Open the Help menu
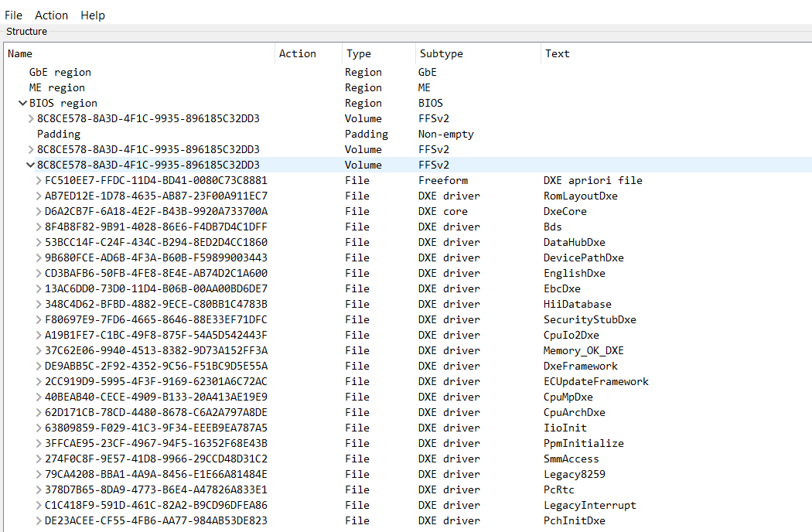Image resolution: width=812 pixels, height=532 pixels. point(93,15)
